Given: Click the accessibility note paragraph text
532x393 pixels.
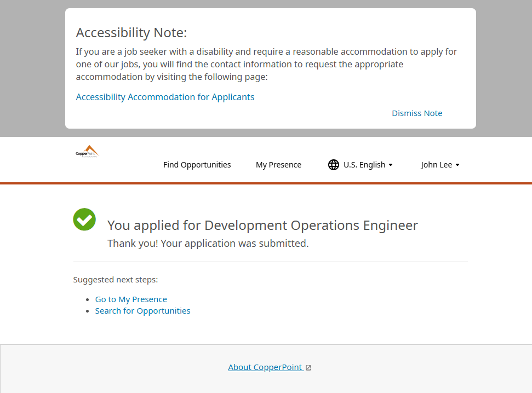Looking at the screenshot, I should pos(266,64).
